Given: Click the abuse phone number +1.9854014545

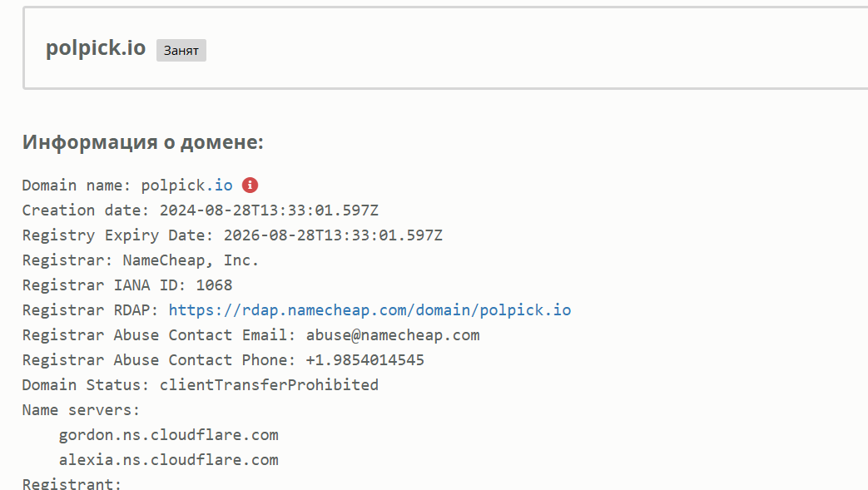Looking at the screenshot, I should [x=365, y=360].
